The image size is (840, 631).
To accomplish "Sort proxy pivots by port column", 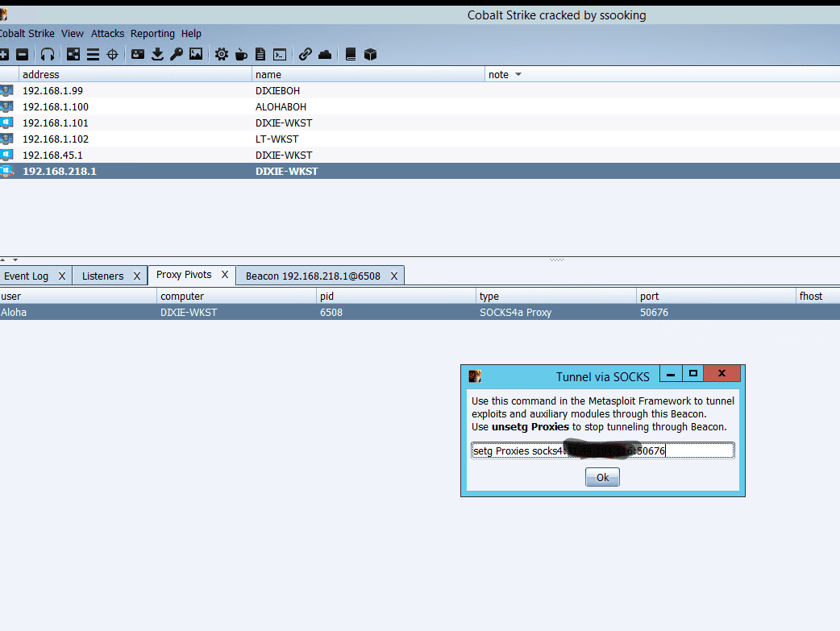I will [716, 297].
